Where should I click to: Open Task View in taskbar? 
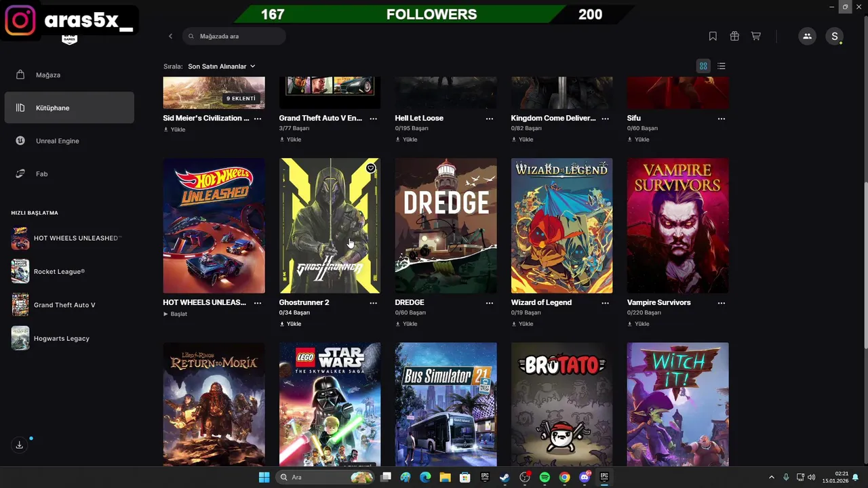(386, 477)
